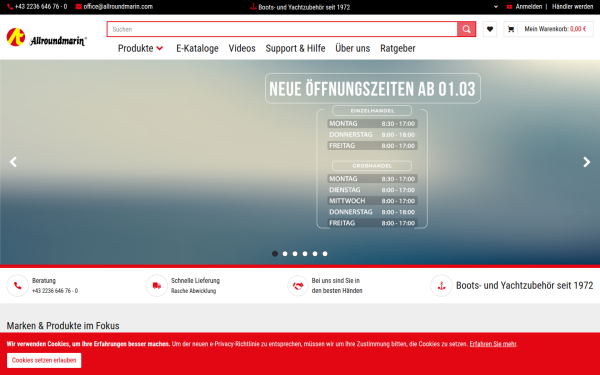Click the Allroundmarin logo
Viewport: 600px width, 375px height.
(47, 38)
